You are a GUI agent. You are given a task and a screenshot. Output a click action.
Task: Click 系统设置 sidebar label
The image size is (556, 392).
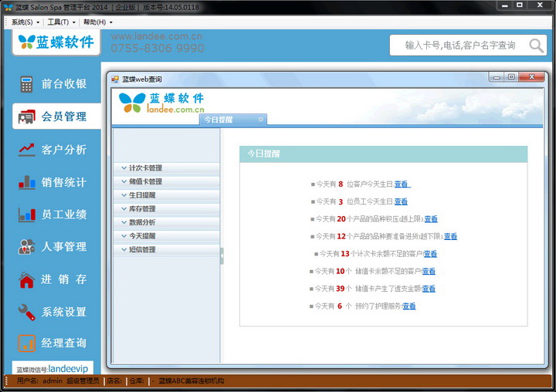[64, 312]
